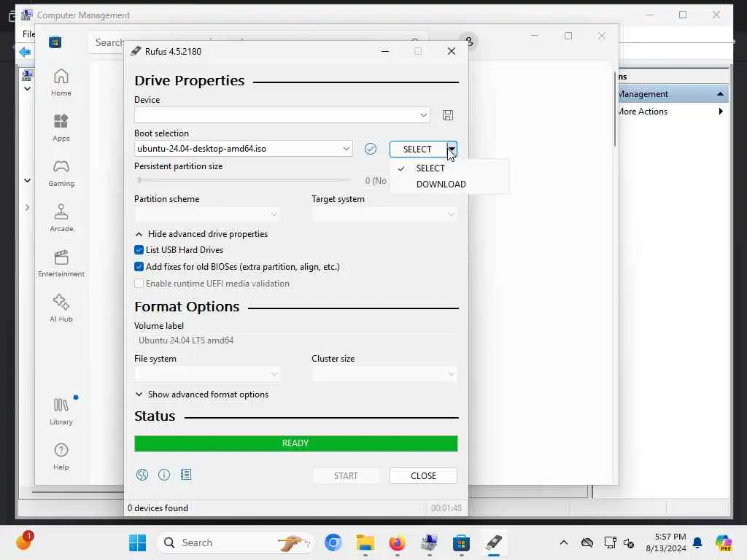Open the Partition scheme dropdown
Screen dimensions: 747x560
point(207,214)
